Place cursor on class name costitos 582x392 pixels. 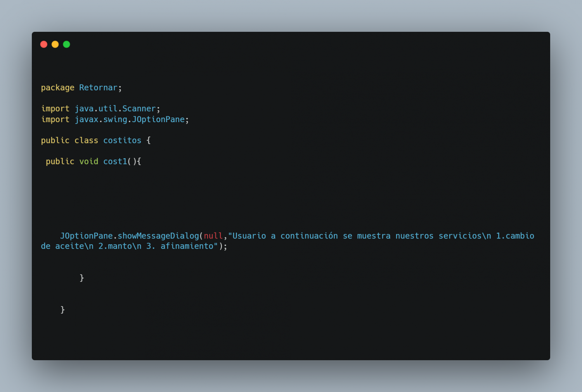pyautogui.click(x=122, y=140)
